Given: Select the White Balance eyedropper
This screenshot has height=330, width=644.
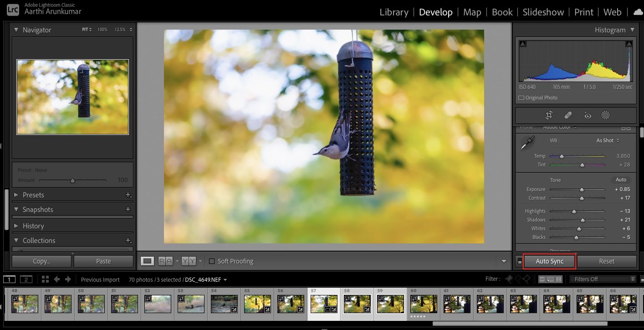Looking at the screenshot, I should pos(527,142).
